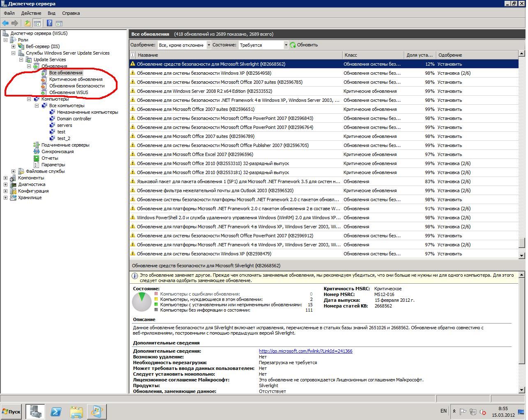Expand the Веб-сервер (IIS) node
The height and width of the screenshot is (420, 528).
pyautogui.click(x=13, y=46)
